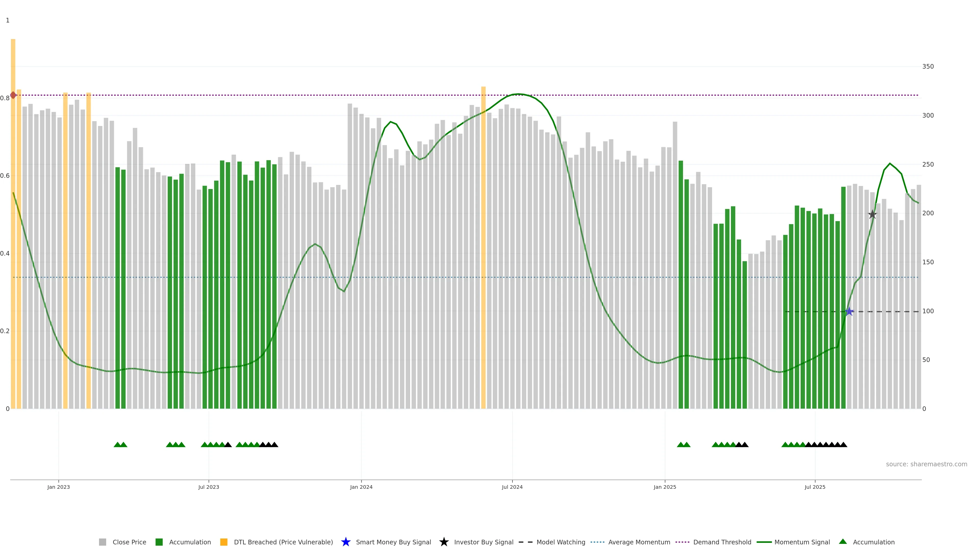Click the Jul 2025 axis label
The height and width of the screenshot is (551, 980).
point(815,487)
